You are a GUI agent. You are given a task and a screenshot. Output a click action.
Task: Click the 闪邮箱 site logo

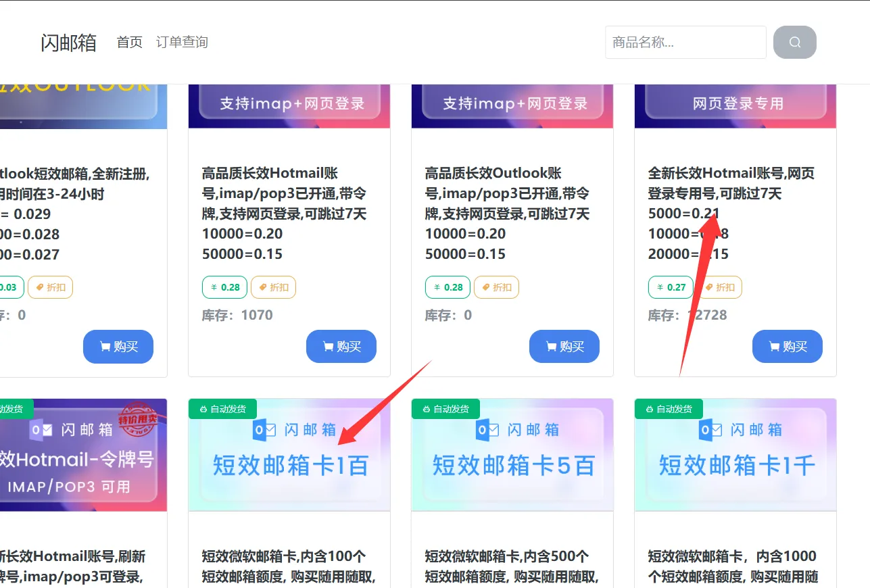(x=68, y=43)
